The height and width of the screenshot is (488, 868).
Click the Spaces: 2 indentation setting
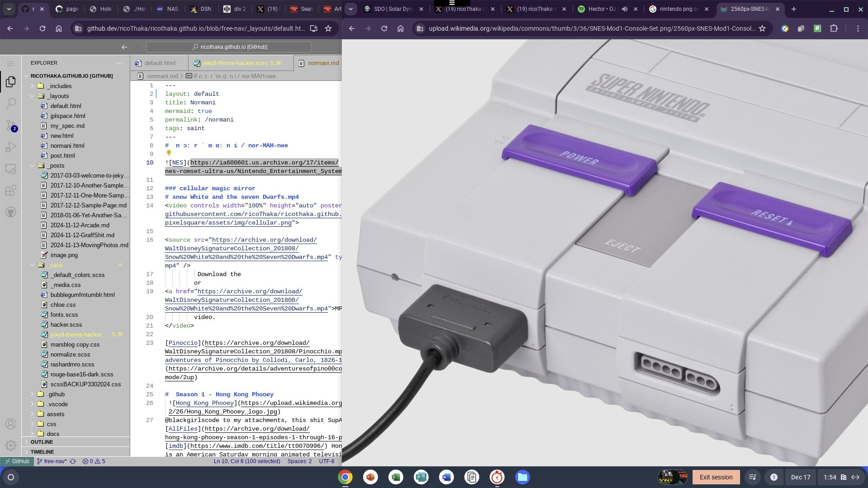tap(299, 461)
